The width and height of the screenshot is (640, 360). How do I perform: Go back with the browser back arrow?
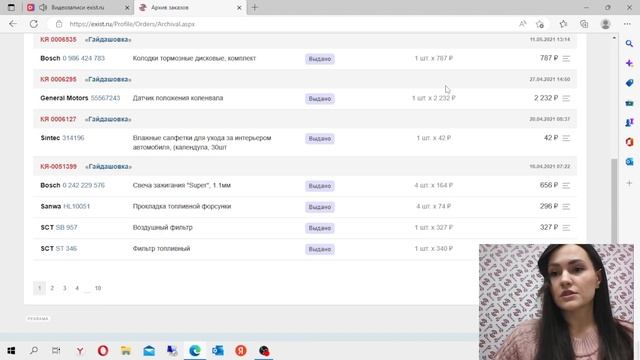click(13, 24)
